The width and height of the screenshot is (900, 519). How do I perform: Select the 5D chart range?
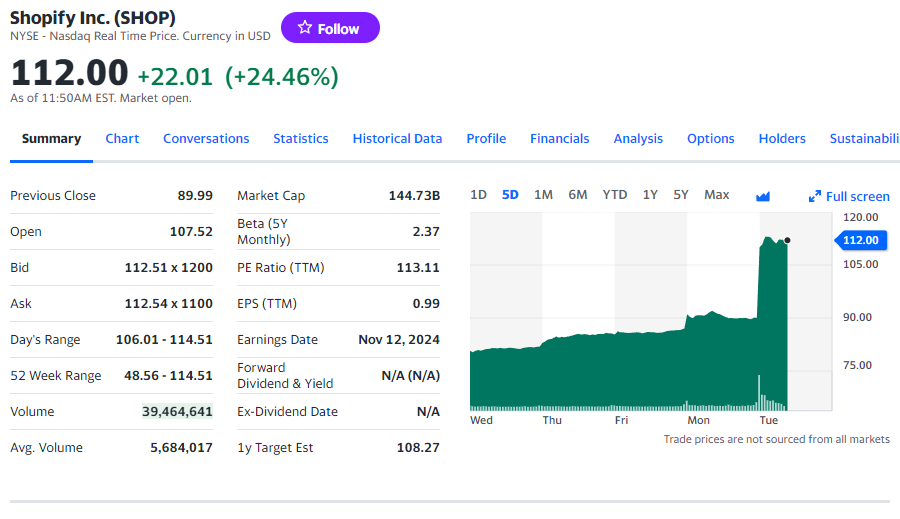coord(510,195)
